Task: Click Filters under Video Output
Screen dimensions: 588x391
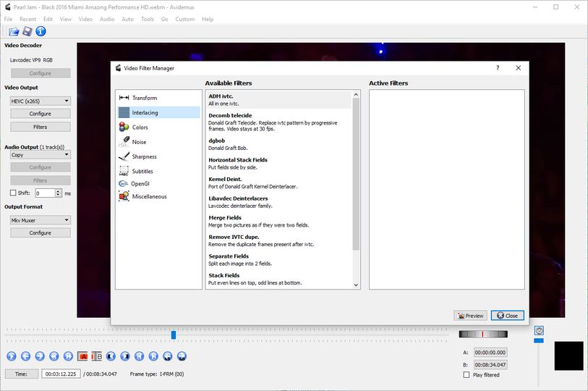Action: [40, 127]
